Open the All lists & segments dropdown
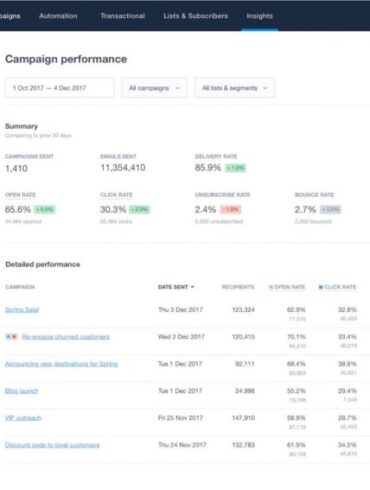Screen dimensions: 370x490 click(235, 88)
